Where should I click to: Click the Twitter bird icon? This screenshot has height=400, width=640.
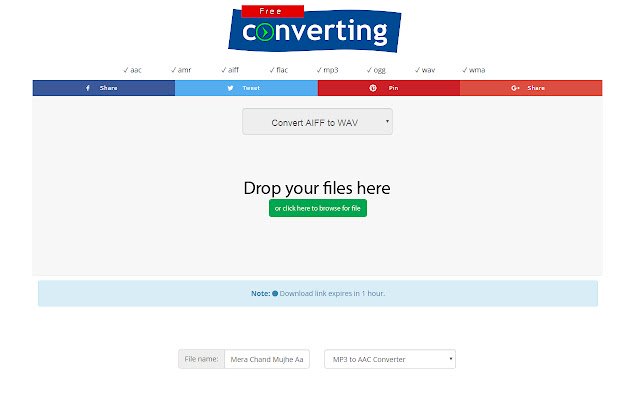click(x=230, y=88)
